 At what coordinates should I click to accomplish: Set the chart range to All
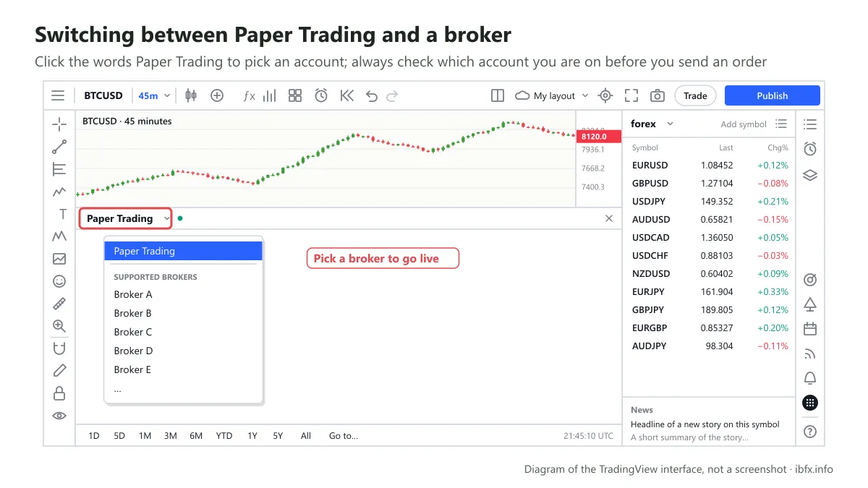(x=306, y=436)
